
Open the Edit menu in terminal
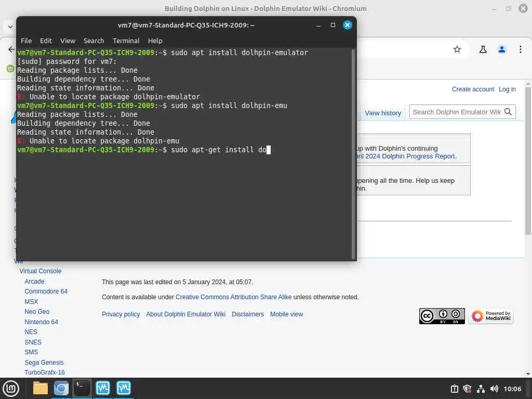46,41
